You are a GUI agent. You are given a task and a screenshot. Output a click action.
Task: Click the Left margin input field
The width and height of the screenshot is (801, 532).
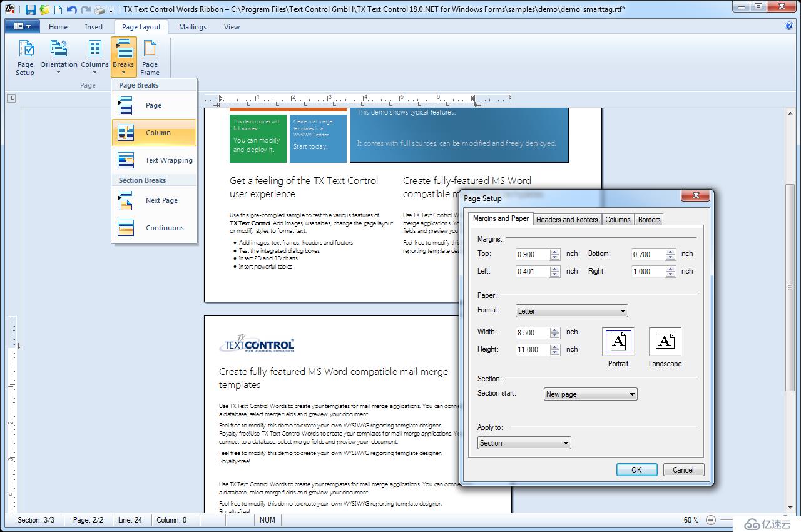click(x=533, y=272)
